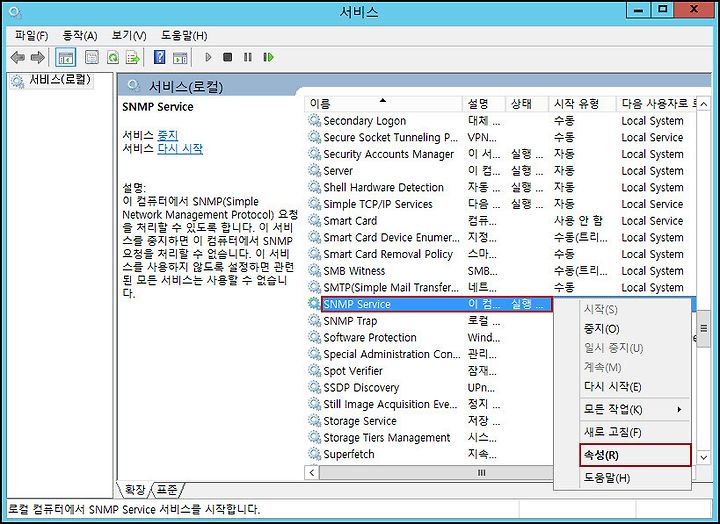This screenshot has height=524, width=720.
Task: Click the gear icon of Security Accounts Manager
Action: coord(315,154)
